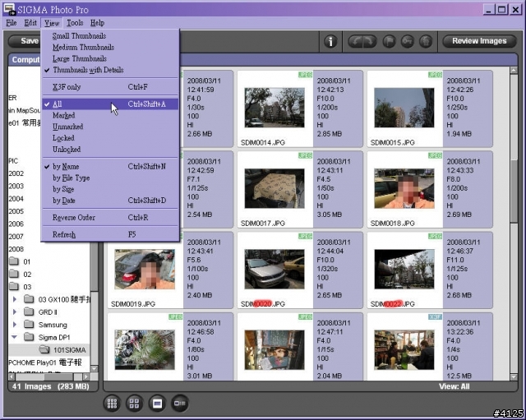Toggle sort by Name checked option

point(109,166)
